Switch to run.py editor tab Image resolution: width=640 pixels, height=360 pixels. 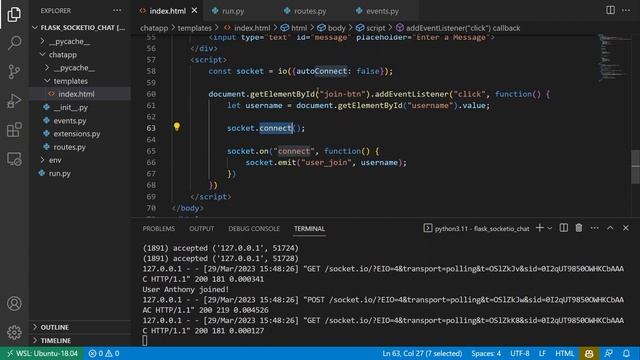pos(233,11)
